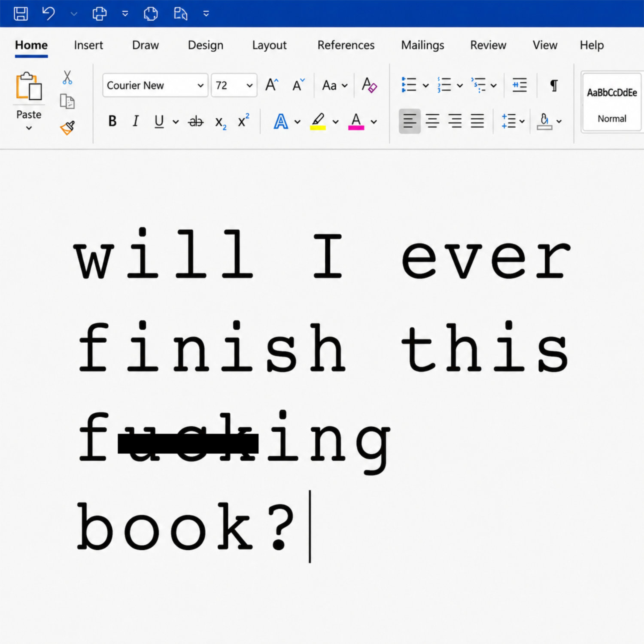
Task: Expand the shading color arrow
Action: point(559,121)
